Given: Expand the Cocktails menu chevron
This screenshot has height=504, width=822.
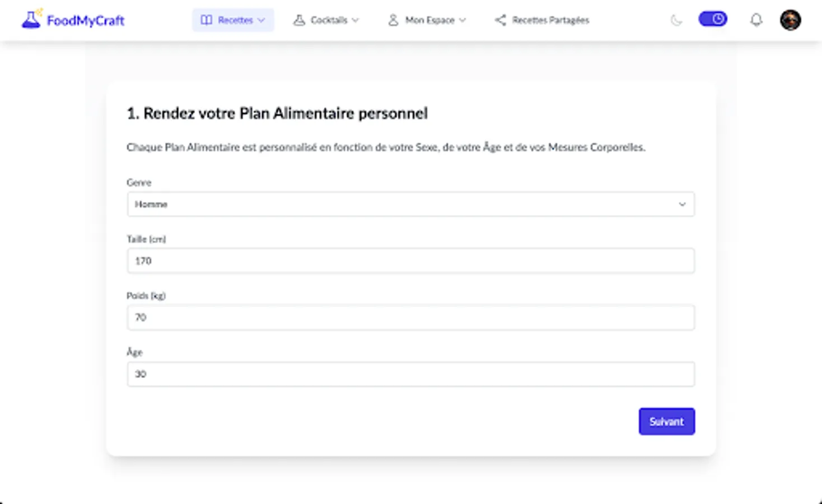Looking at the screenshot, I should [356, 20].
